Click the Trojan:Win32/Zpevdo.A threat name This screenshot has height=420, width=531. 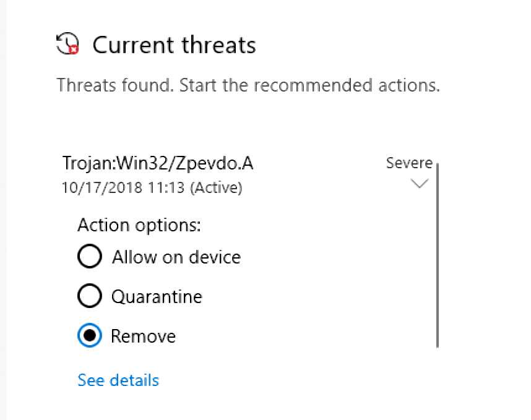(158, 163)
